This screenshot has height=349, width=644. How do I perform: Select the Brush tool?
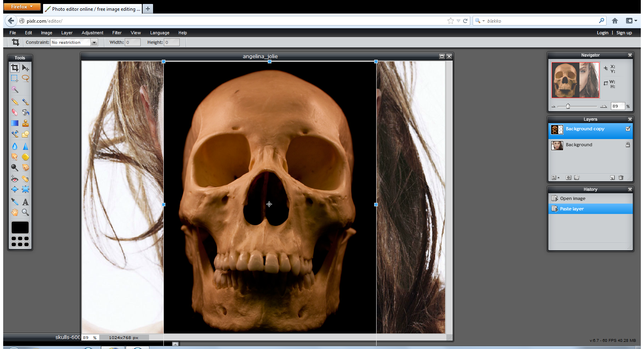click(x=26, y=102)
